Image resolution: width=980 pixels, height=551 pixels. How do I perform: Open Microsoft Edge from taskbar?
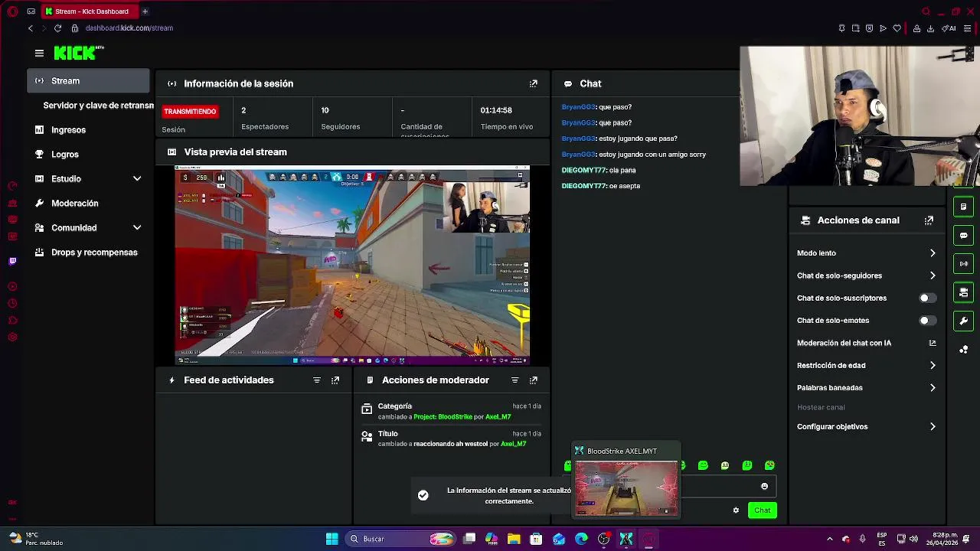coord(581,540)
